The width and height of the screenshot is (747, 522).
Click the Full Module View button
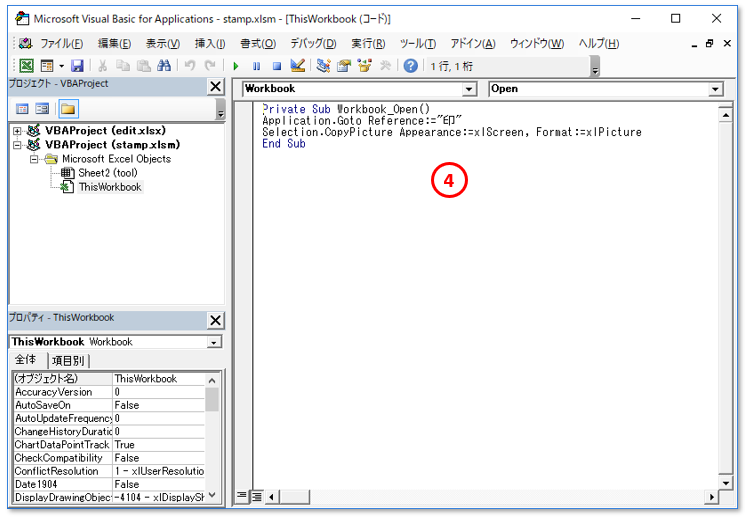pos(256,497)
